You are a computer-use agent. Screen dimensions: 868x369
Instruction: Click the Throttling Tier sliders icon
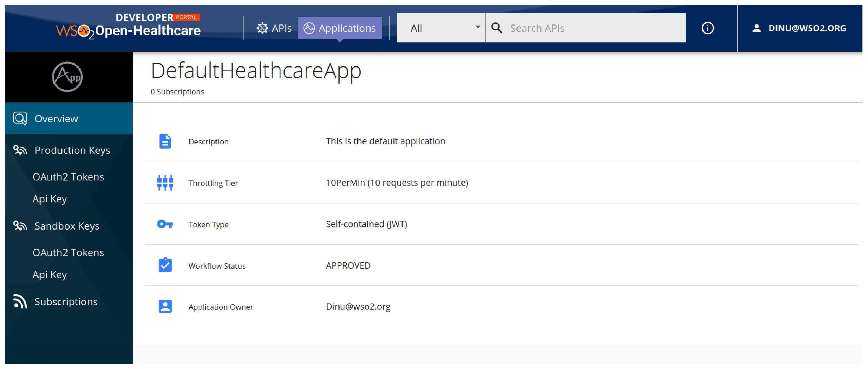pos(165,183)
